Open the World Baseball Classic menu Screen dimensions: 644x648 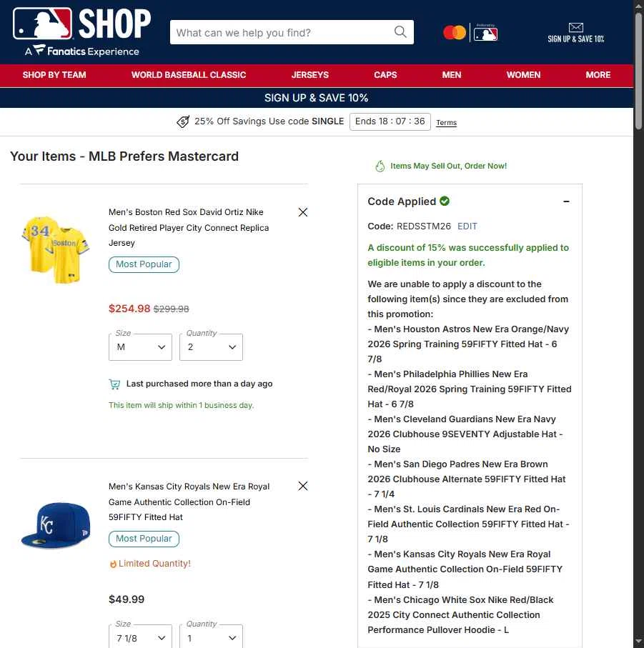click(x=189, y=75)
